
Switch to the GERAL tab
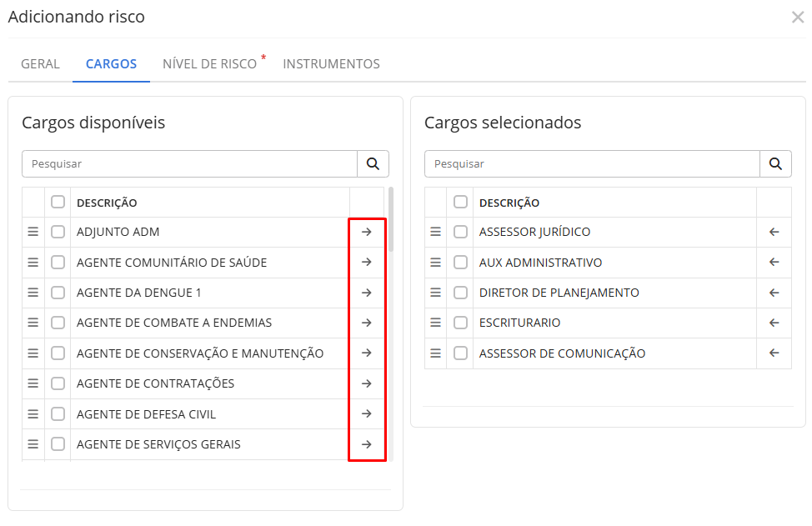[x=40, y=64]
